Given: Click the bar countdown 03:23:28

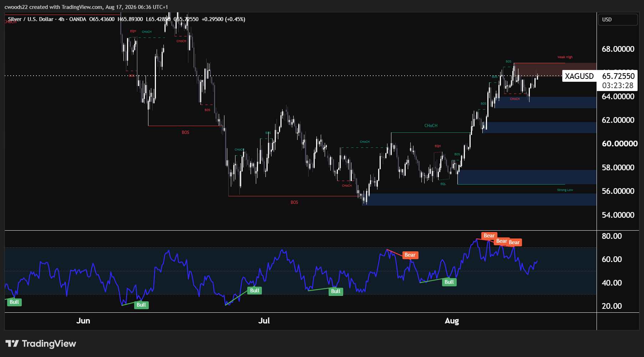Looking at the screenshot, I should (618, 86).
